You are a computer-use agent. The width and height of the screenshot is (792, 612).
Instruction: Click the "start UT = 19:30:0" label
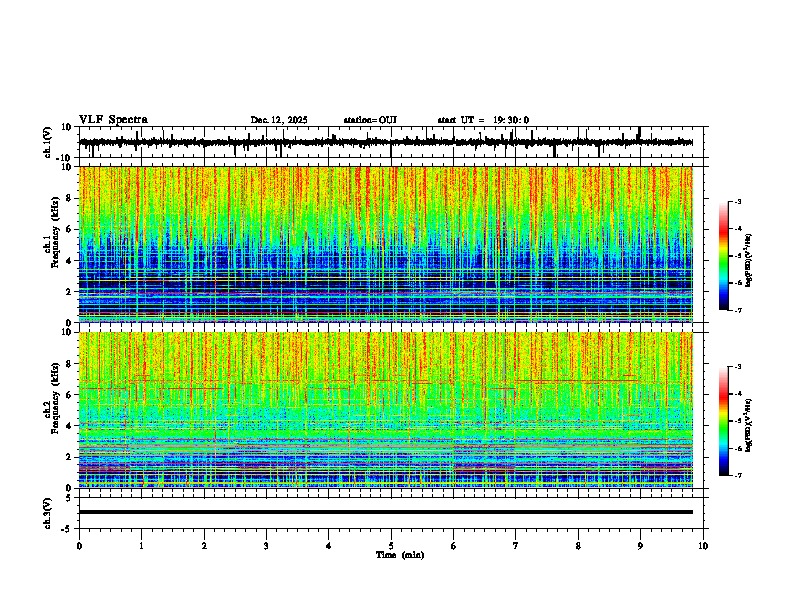pyautogui.click(x=483, y=120)
